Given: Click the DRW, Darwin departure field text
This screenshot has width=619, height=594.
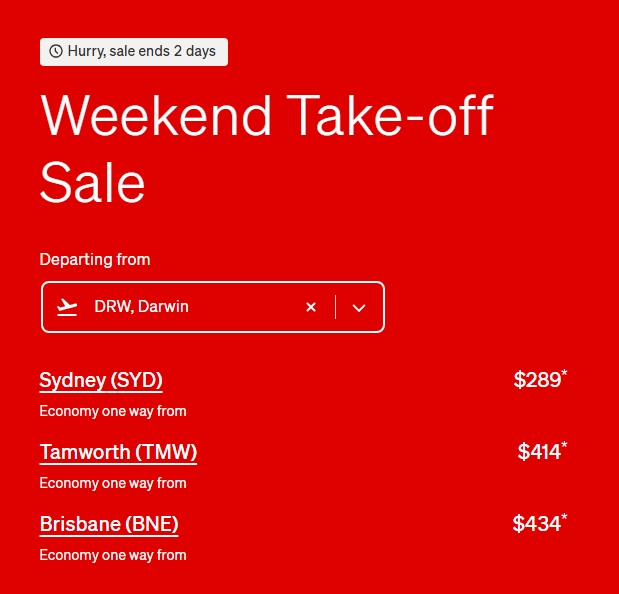Looking at the screenshot, I should coord(141,307).
